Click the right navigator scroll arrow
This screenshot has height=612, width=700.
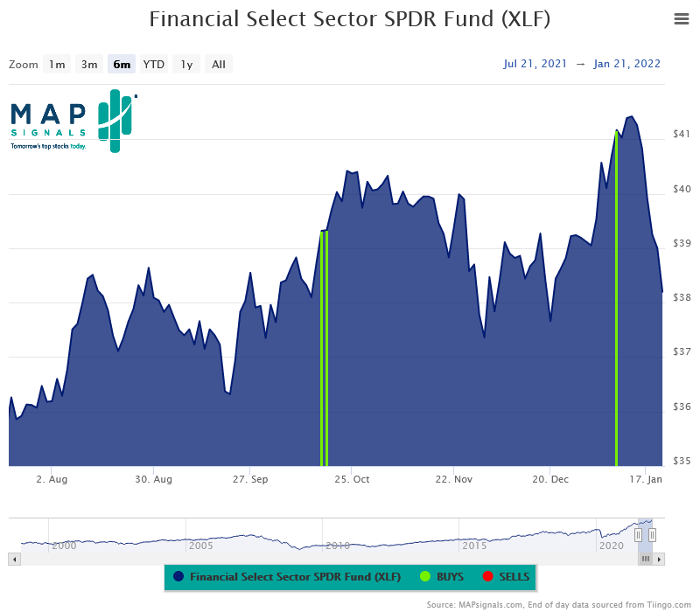point(661,559)
